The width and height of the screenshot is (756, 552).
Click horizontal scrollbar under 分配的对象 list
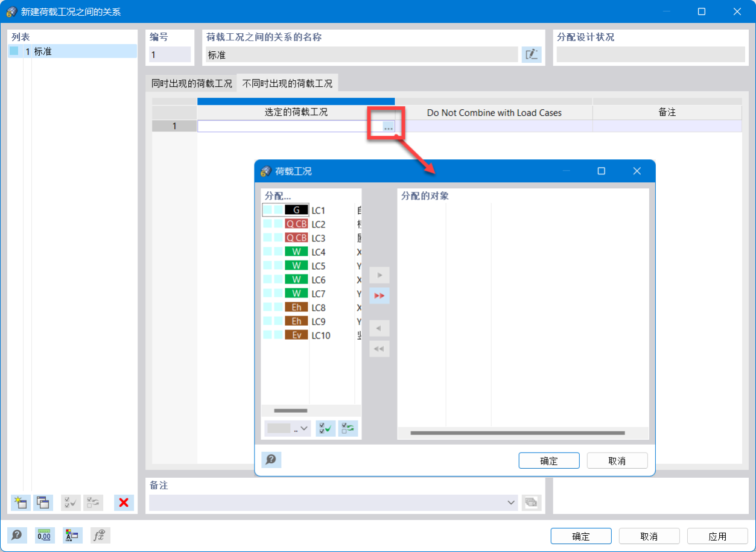click(x=517, y=433)
